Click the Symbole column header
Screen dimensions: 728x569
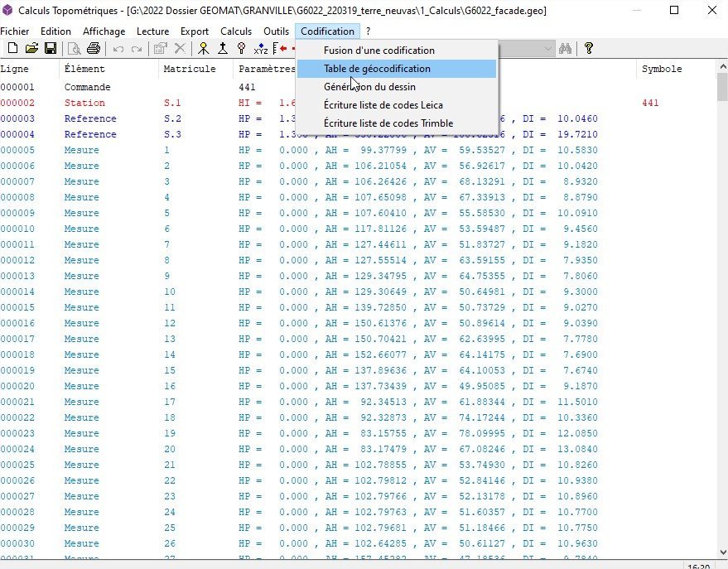662,69
